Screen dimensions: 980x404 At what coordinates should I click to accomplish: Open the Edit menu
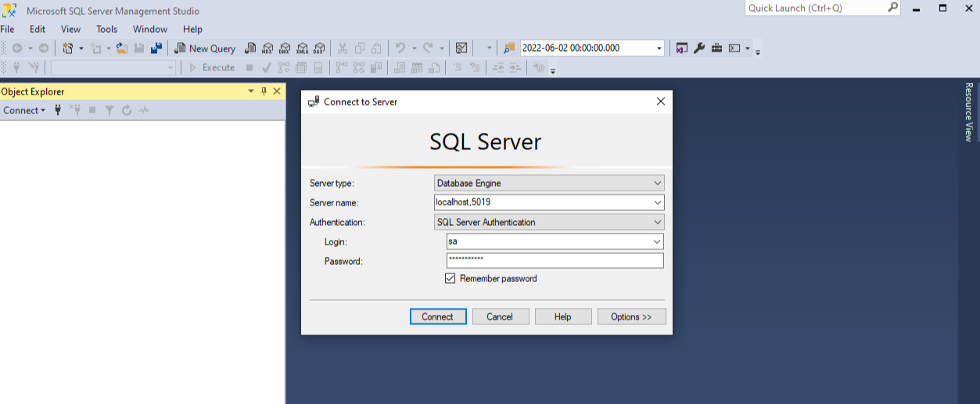tap(38, 29)
